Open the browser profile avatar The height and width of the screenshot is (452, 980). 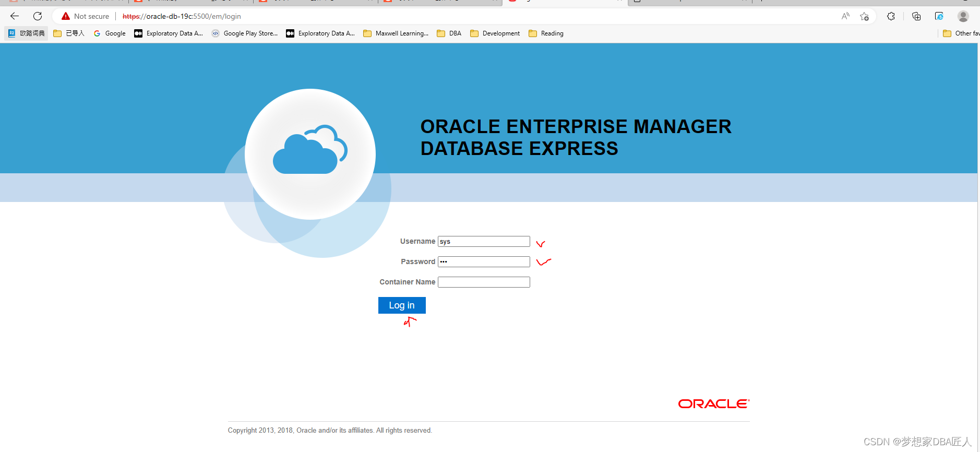(963, 16)
